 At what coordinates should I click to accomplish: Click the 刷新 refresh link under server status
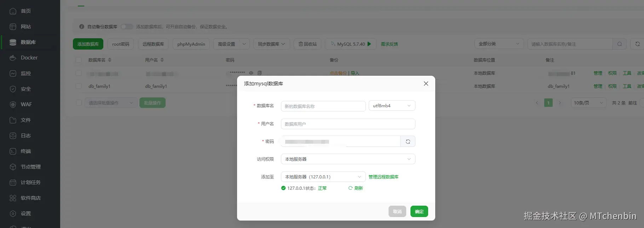pyautogui.click(x=356, y=188)
